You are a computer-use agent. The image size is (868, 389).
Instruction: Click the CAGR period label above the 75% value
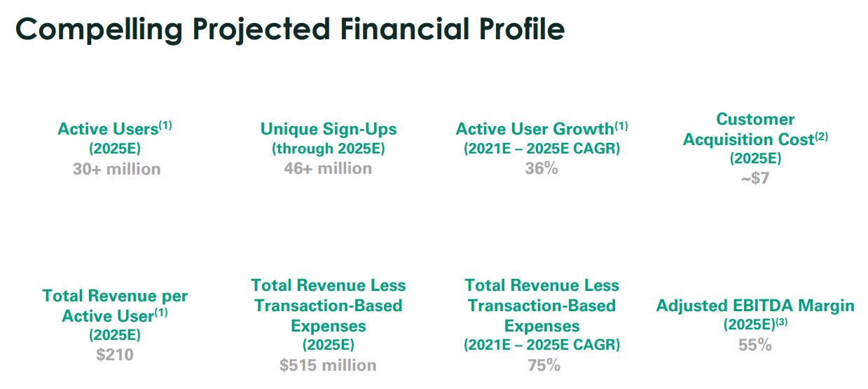click(x=542, y=345)
